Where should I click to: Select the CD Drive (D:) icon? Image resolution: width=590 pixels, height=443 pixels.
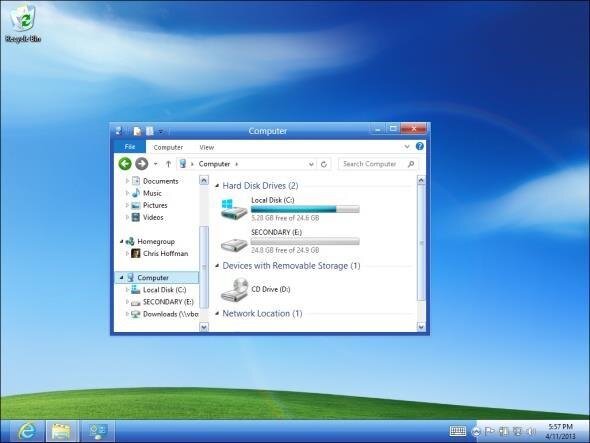tap(234, 290)
